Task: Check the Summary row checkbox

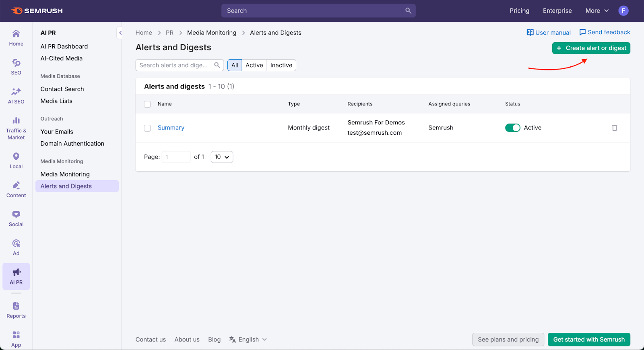Action: tap(147, 128)
